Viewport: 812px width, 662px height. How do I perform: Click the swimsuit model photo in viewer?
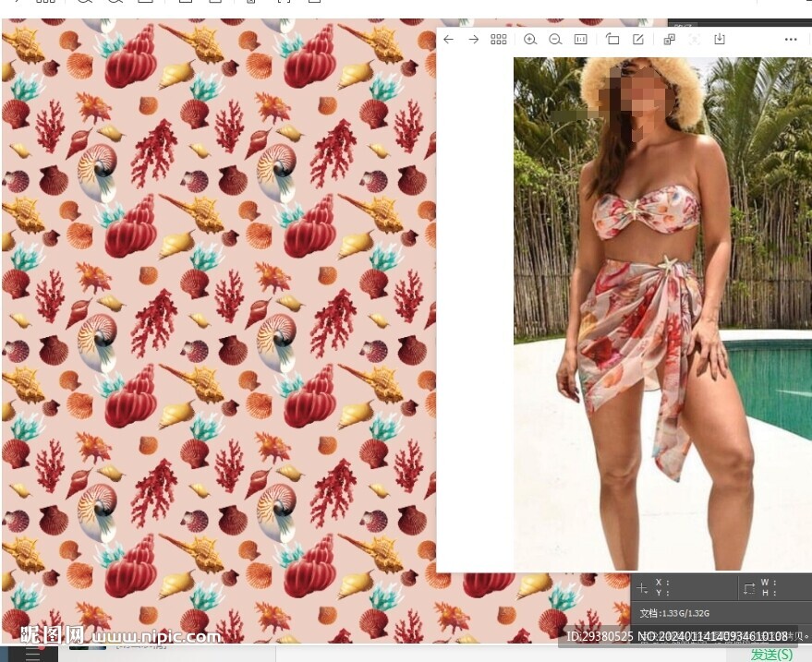[x=662, y=314]
